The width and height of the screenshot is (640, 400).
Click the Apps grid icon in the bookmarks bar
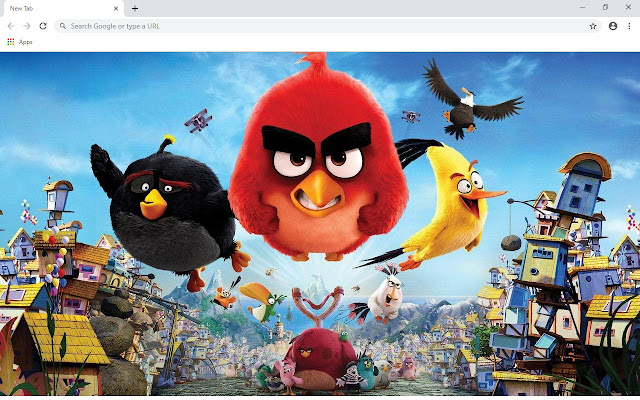[11, 42]
